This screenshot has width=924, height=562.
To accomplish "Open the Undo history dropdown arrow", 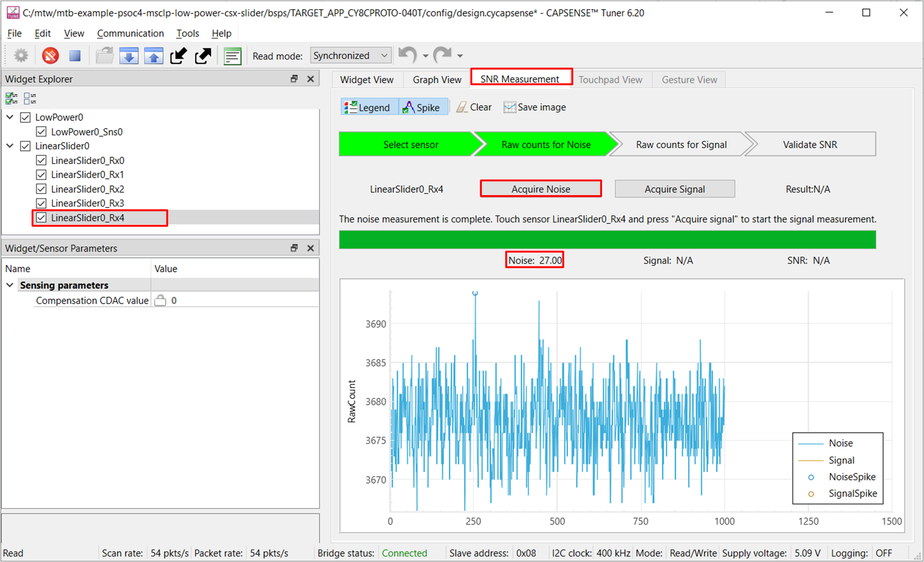I will point(425,56).
